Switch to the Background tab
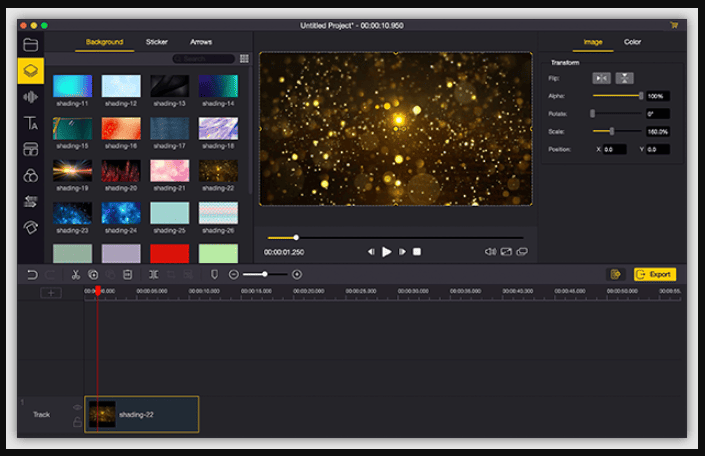This screenshot has width=705, height=456. pyautogui.click(x=104, y=42)
